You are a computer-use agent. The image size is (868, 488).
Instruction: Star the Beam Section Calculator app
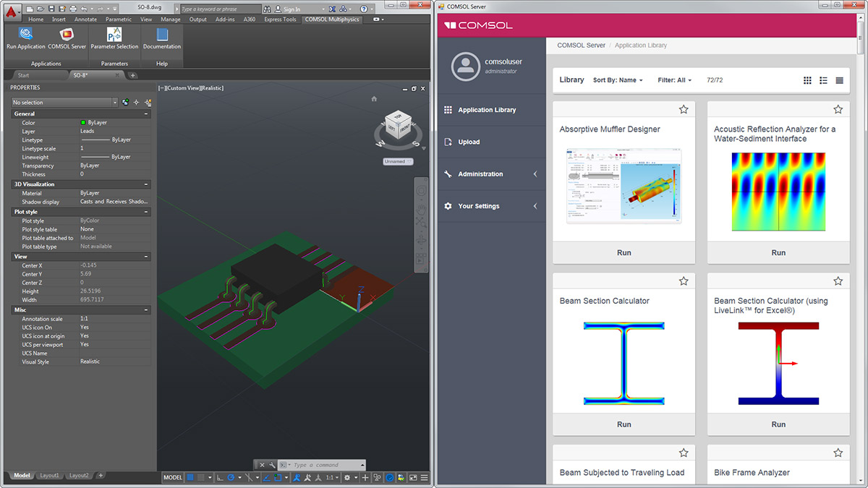coord(683,281)
